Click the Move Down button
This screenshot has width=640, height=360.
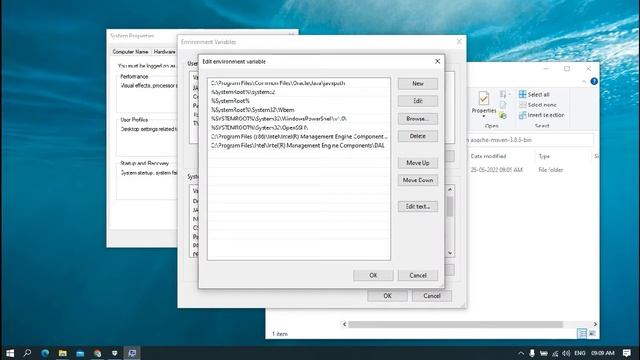[x=418, y=180]
